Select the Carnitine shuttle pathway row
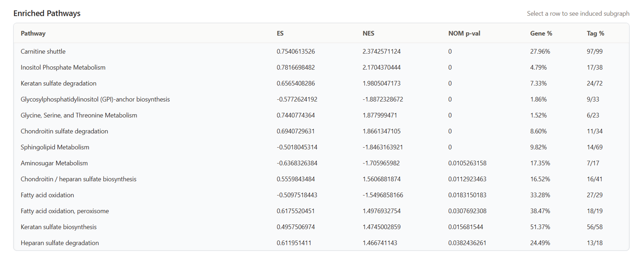This screenshot has width=644, height=261. tap(43, 51)
